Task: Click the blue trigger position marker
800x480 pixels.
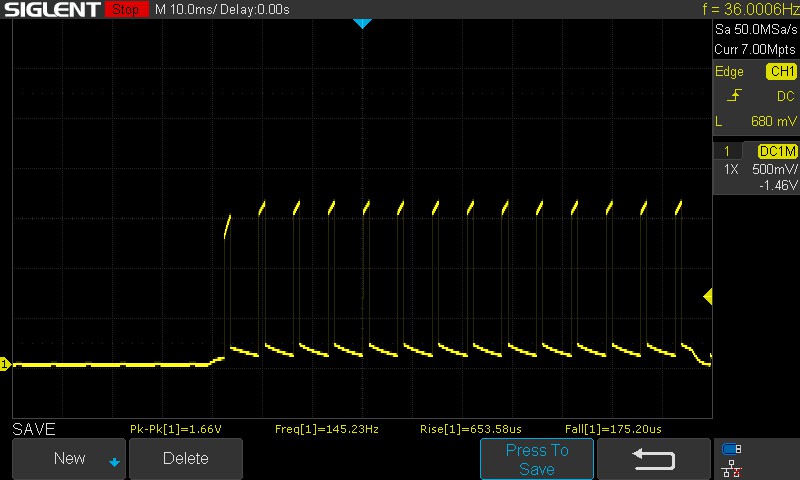Action: tap(363, 23)
